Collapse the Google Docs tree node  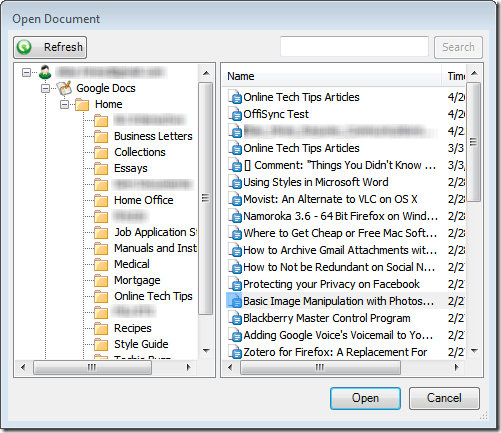pyautogui.click(x=46, y=88)
